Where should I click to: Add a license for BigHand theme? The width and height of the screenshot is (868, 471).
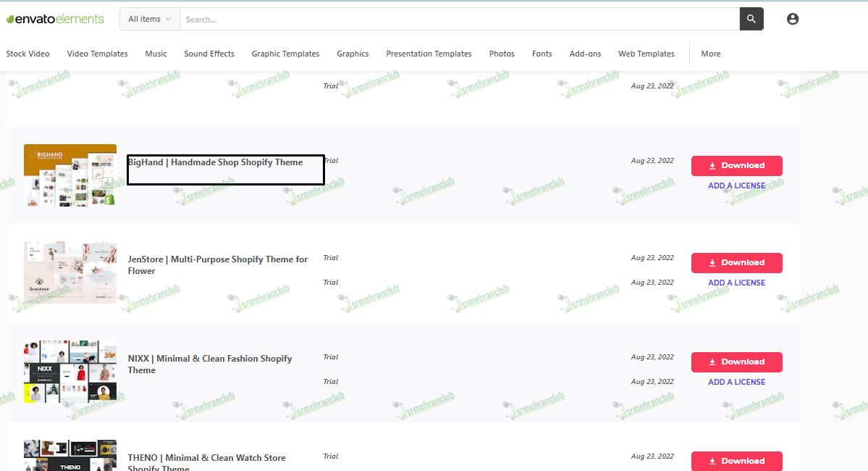[737, 186]
